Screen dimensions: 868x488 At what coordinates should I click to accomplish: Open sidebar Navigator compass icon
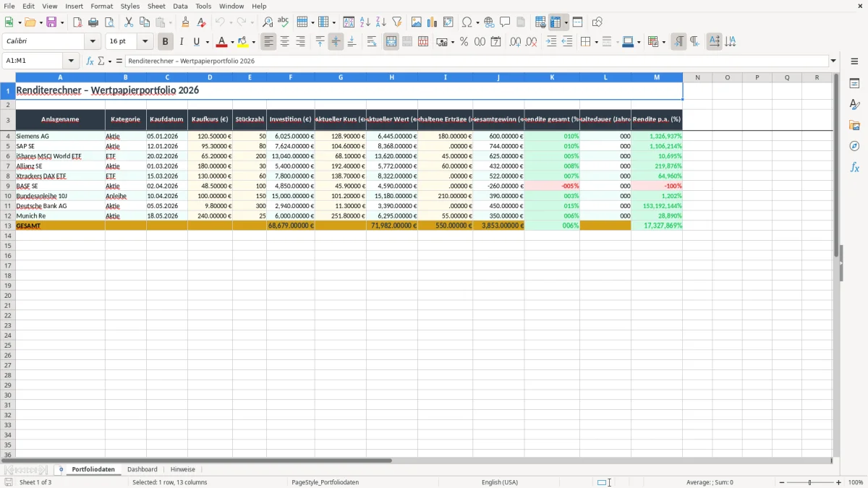point(854,147)
